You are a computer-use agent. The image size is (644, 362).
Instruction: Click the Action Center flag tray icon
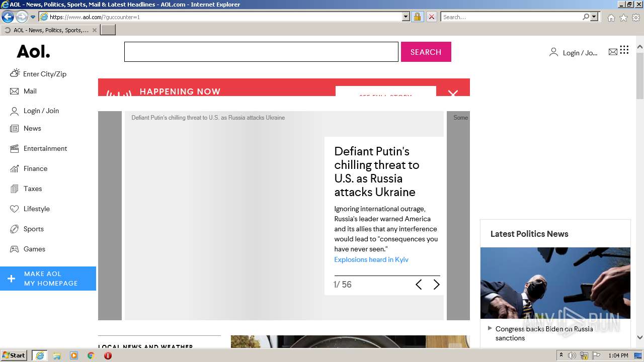point(596,355)
